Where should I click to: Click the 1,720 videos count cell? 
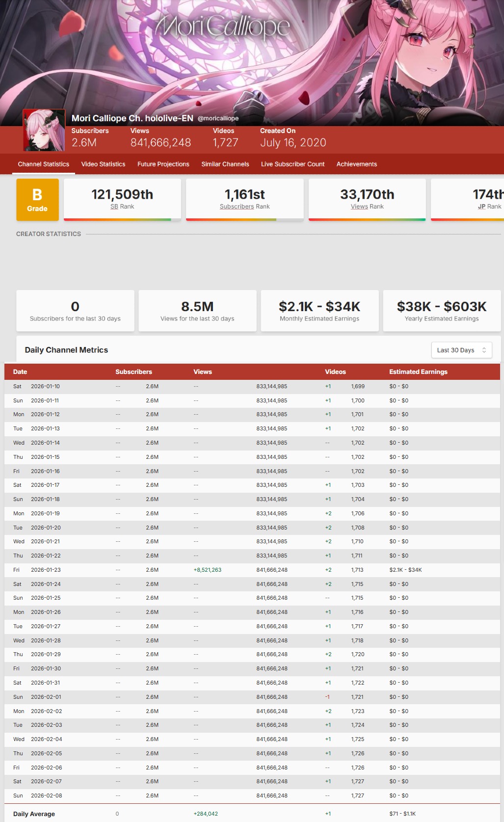click(358, 654)
